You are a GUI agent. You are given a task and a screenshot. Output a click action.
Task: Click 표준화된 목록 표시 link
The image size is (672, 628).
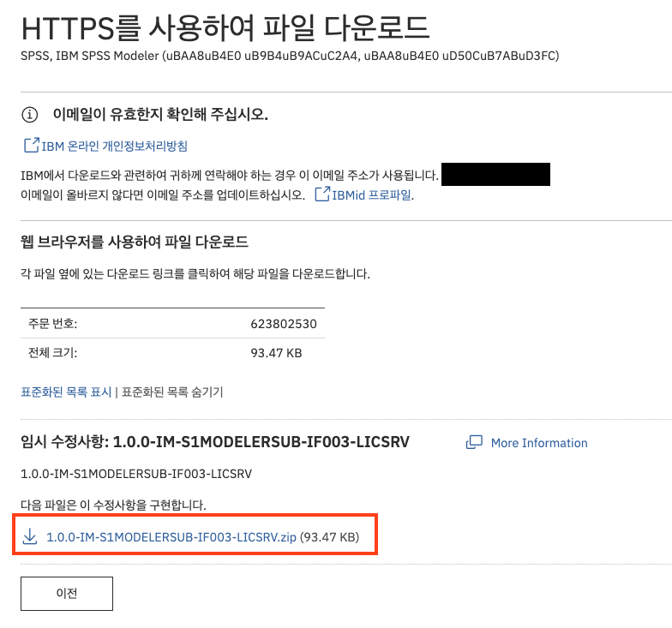coord(66,392)
